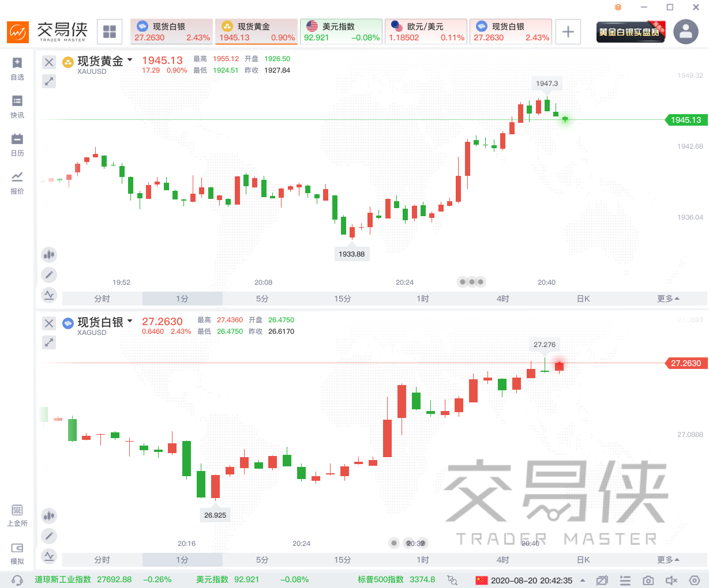Click the 交易侠 Trader Master logo
The height and width of the screenshot is (588, 709).
(47, 32)
